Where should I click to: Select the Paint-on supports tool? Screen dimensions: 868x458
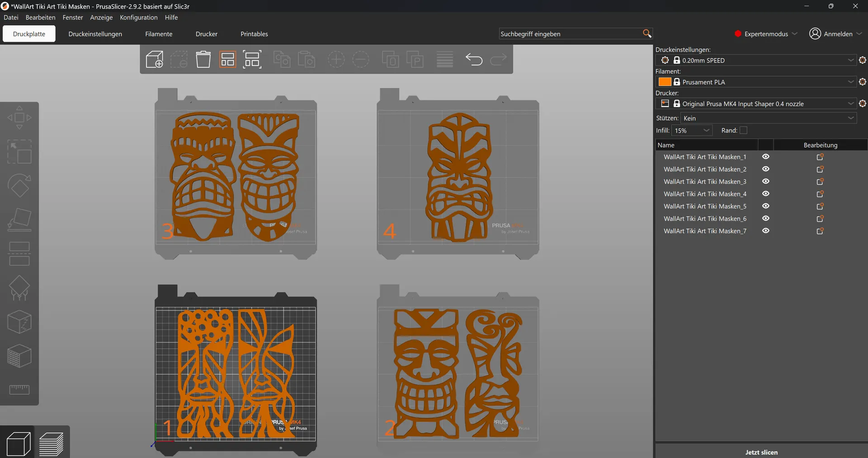point(19,288)
